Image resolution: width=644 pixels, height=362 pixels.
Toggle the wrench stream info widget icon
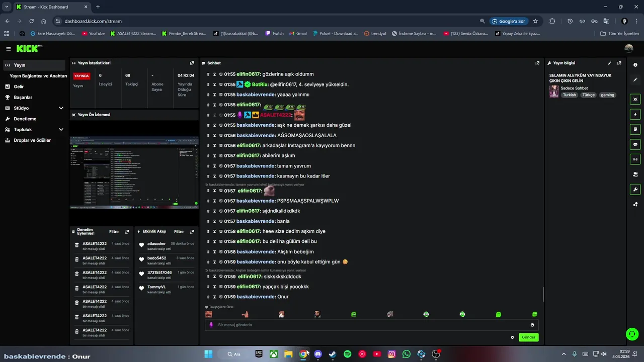(635, 190)
